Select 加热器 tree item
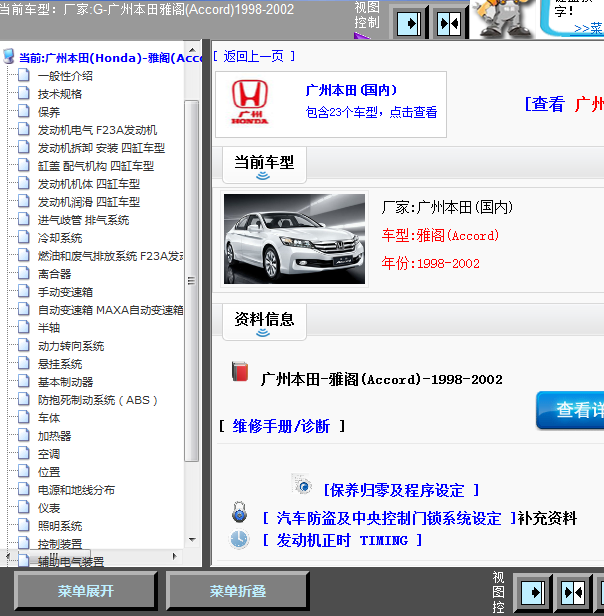Viewport: 604px width, 616px height. click(x=54, y=436)
